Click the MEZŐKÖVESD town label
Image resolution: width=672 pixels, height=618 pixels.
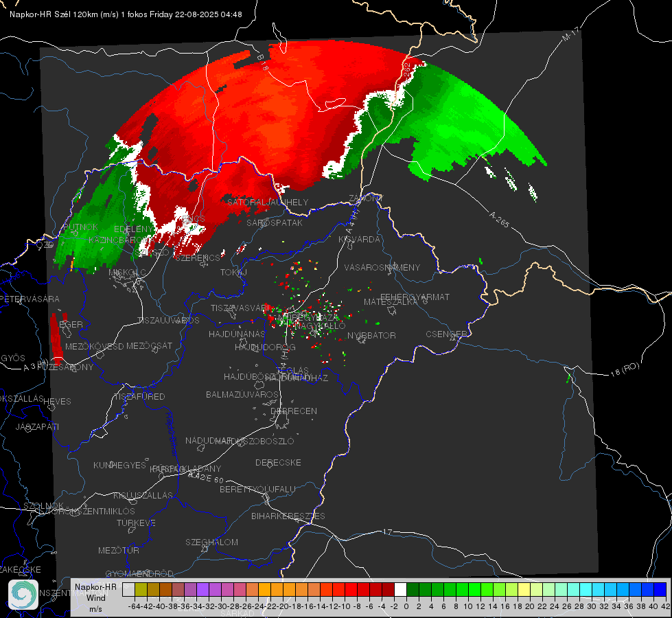(94, 346)
